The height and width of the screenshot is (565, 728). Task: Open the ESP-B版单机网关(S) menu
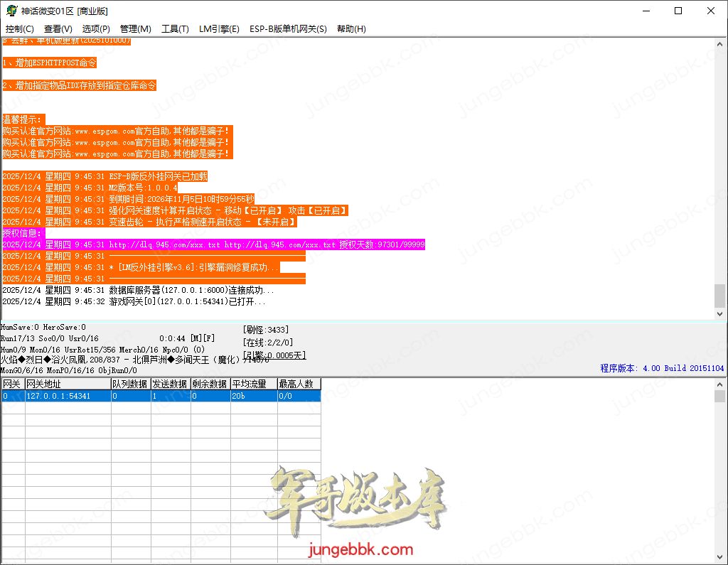[x=288, y=29]
